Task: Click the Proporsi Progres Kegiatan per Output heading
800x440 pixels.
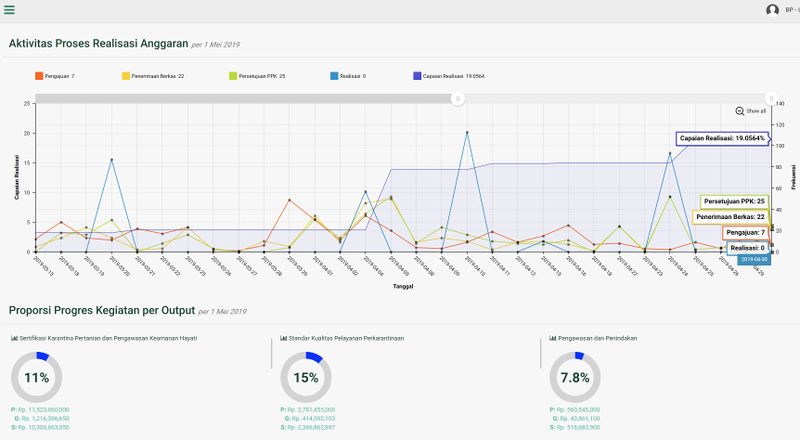Action: click(102, 310)
